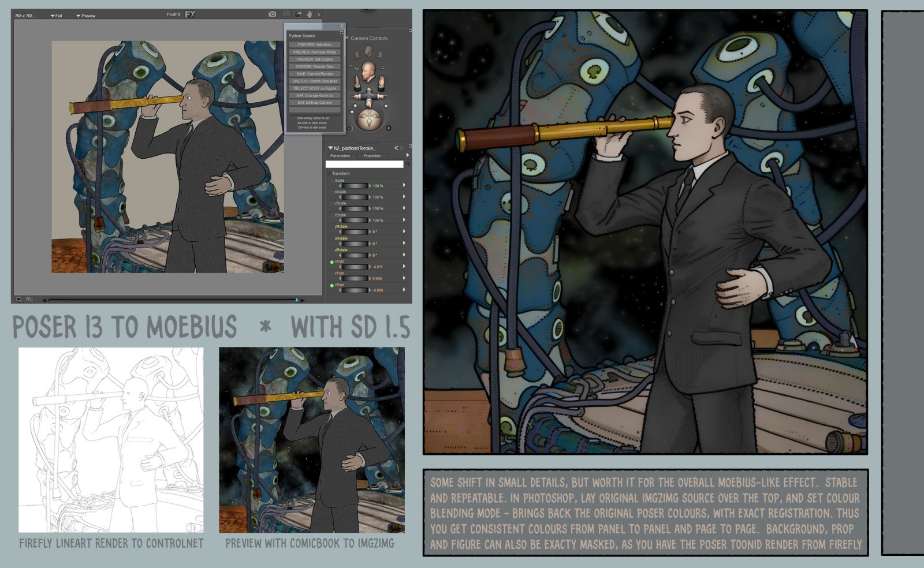Toggle the dotted circle beside Scale
Screen dimensions: 924x568
331,181
